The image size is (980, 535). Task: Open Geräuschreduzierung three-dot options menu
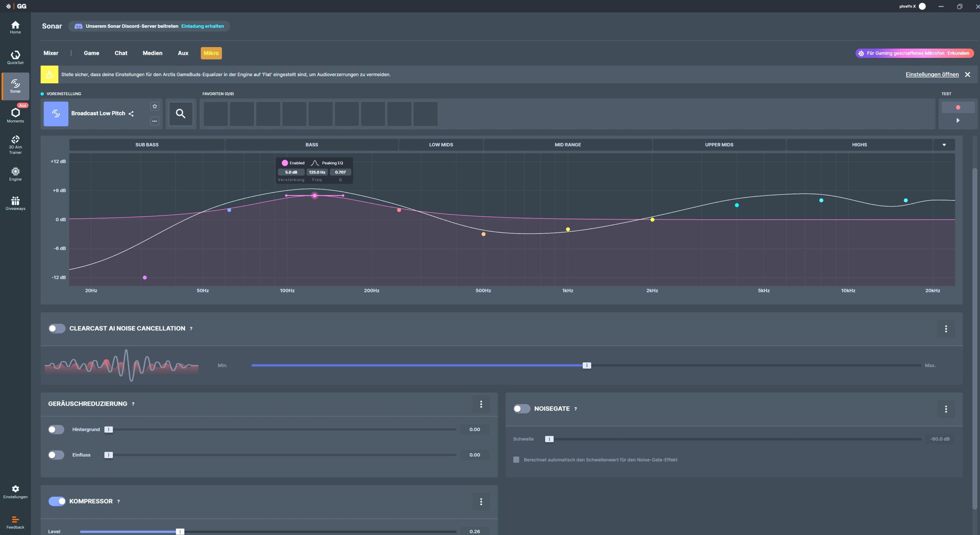pyautogui.click(x=481, y=404)
